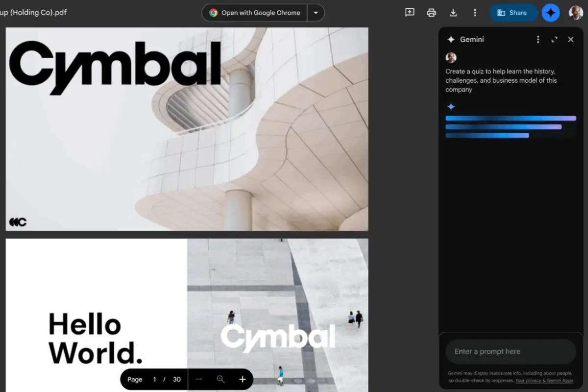Zoom out with the minus icon
This screenshot has height=392, width=588.
tap(199, 379)
